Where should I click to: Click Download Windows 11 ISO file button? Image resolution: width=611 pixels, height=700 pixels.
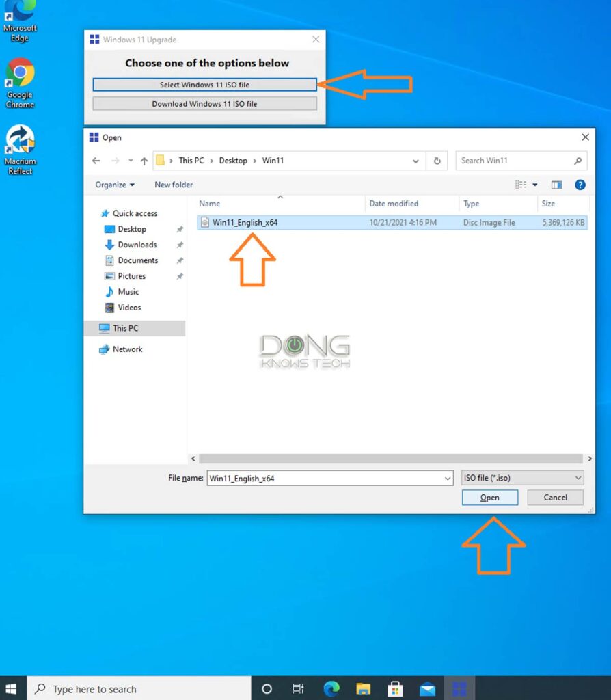[204, 104]
